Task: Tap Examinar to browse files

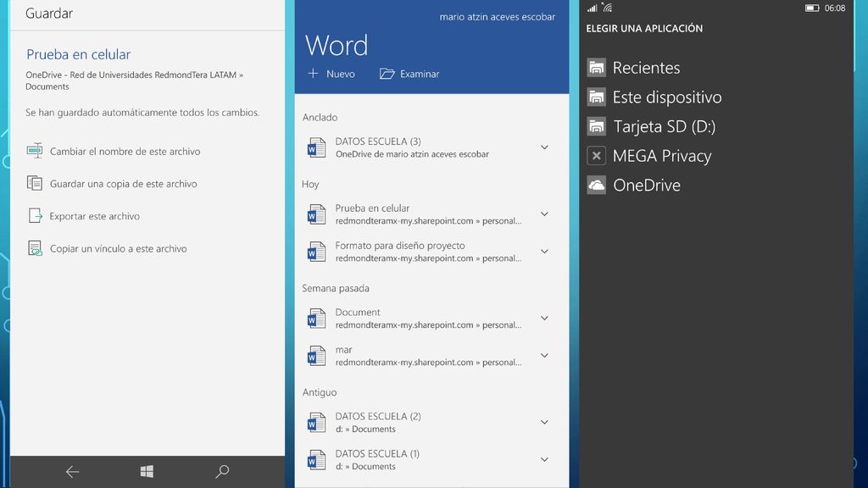Action: click(x=420, y=74)
